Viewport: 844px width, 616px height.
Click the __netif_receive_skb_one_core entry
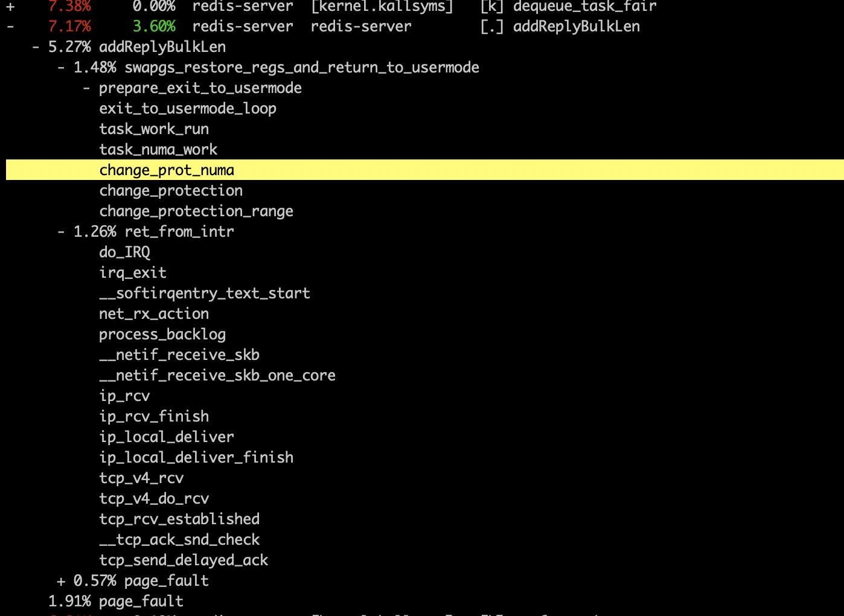(x=217, y=376)
